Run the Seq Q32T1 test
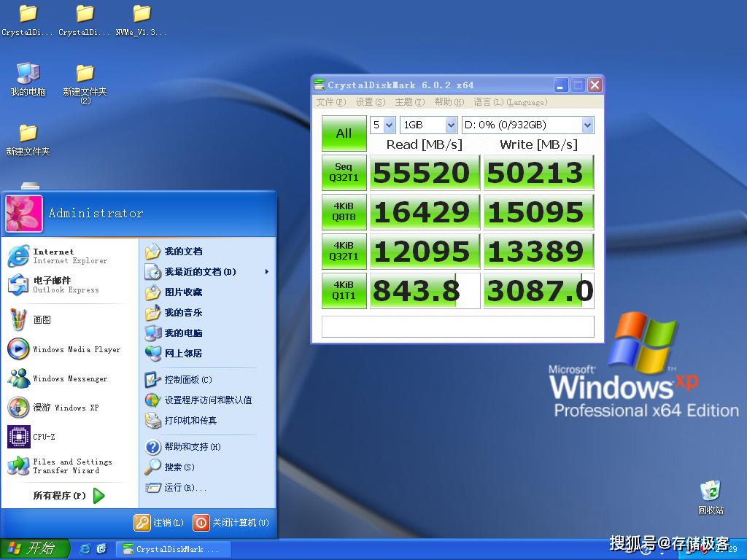The height and width of the screenshot is (560, 747). (344, 172)
